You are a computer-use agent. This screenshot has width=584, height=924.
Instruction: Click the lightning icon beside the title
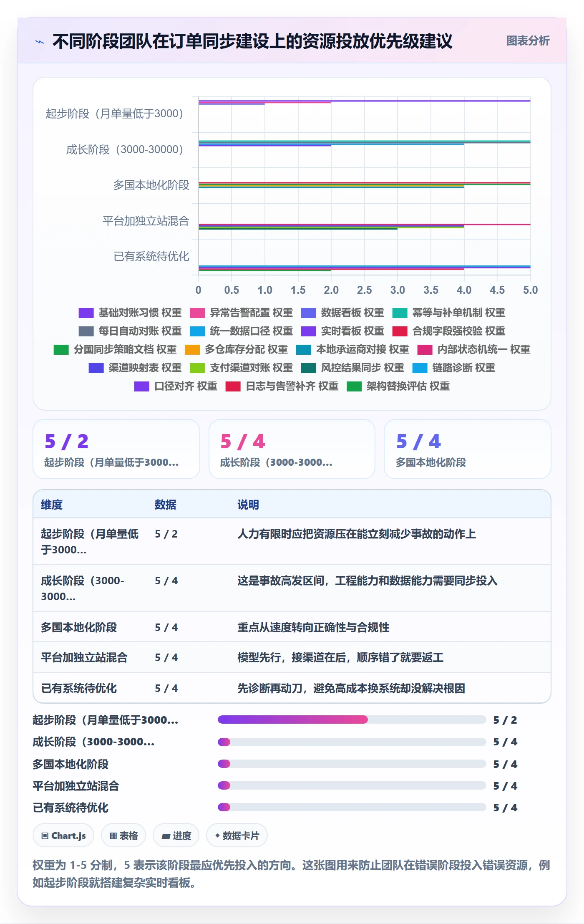(40, 41)
